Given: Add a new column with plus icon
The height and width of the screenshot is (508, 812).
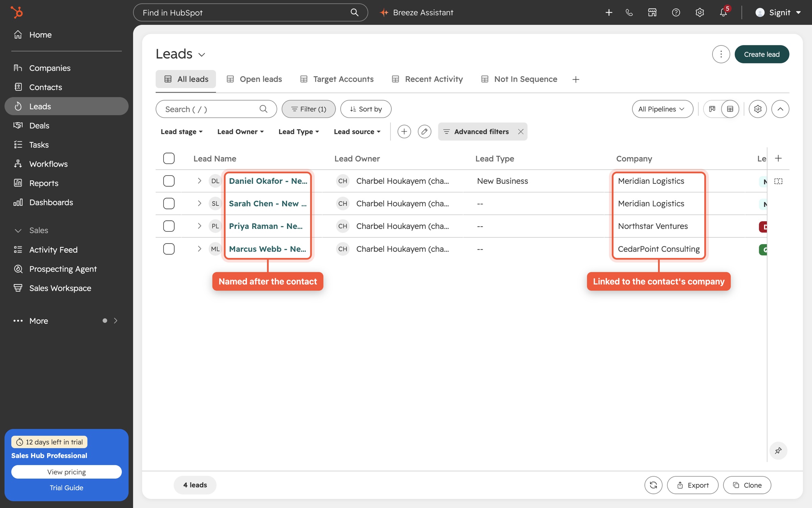Looking at the screenshot, I should coord(778,158).
